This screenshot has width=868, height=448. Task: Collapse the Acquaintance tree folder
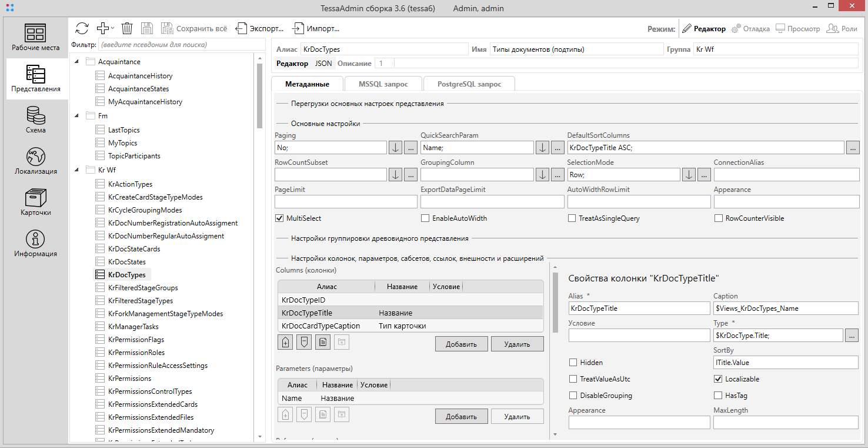tap(77, 62)
